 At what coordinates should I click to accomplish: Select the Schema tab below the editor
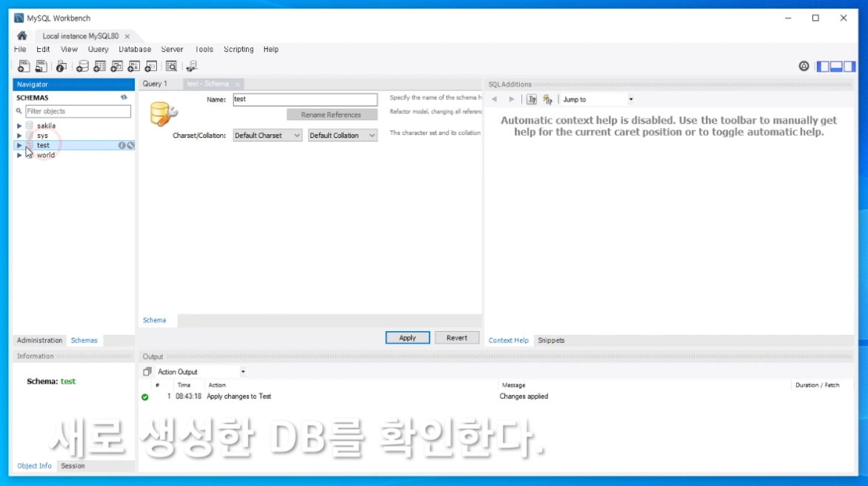point(155,321)
